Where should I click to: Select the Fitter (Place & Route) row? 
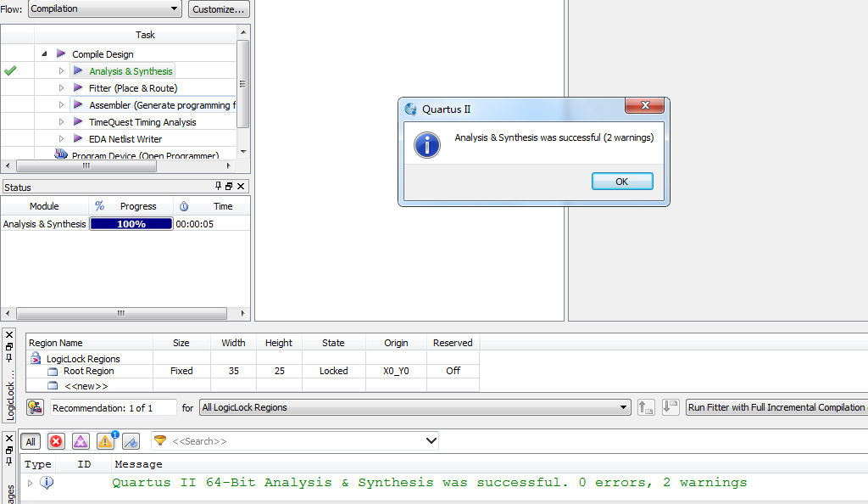[x=135, y=87]
